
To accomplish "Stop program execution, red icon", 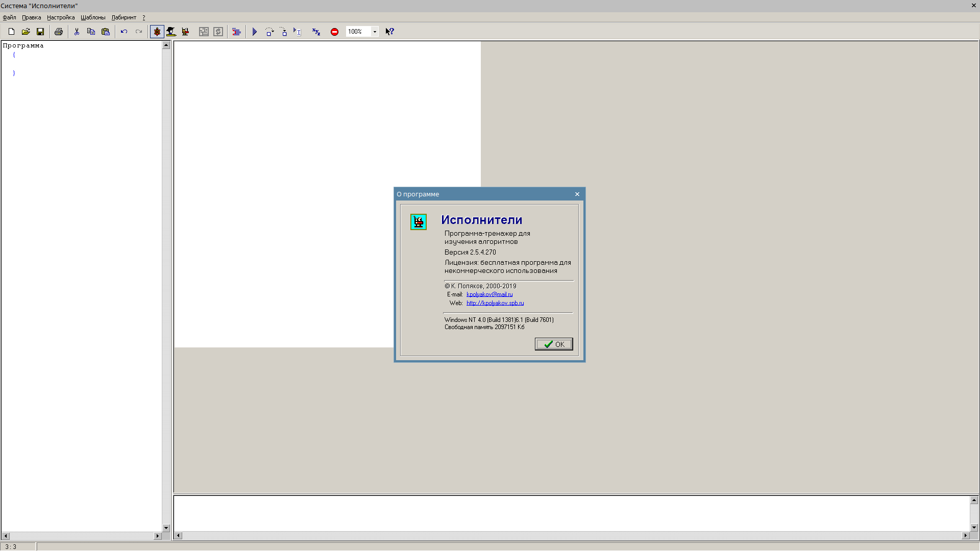I will pos(334,32).
